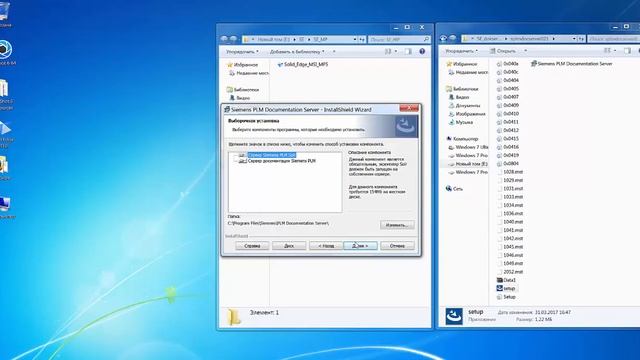Click Forward arrow in right Explorer window
Screen dimensions: 640x360
click(452, 38)
